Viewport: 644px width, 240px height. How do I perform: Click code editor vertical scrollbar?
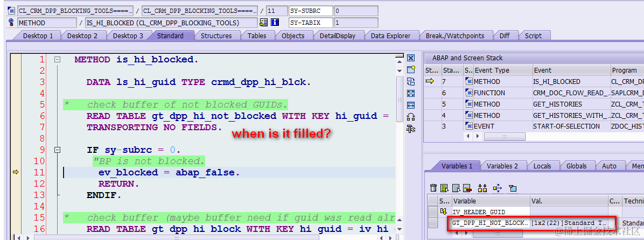(x=399, y=98)
